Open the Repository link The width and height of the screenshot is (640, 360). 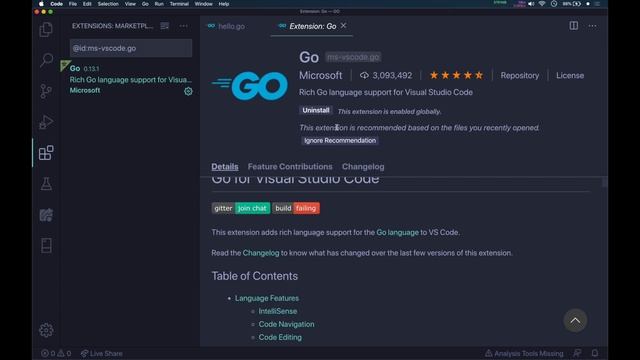coord(520,76)
